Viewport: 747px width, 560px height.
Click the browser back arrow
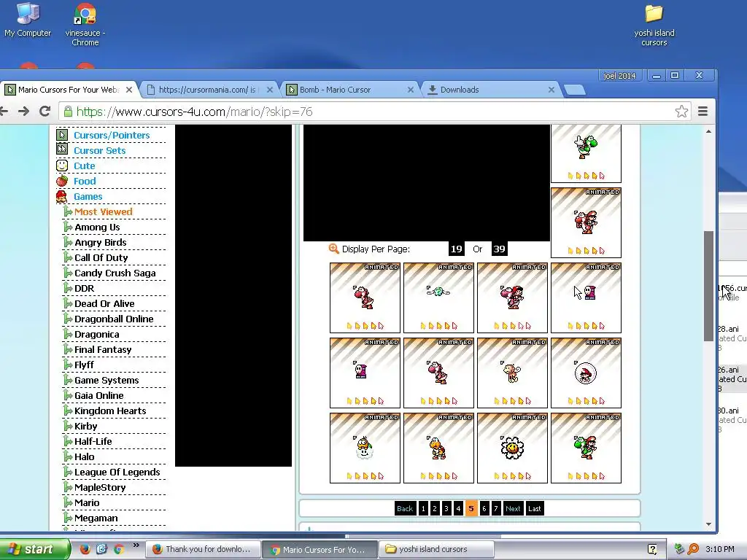(x=4, y=112)
